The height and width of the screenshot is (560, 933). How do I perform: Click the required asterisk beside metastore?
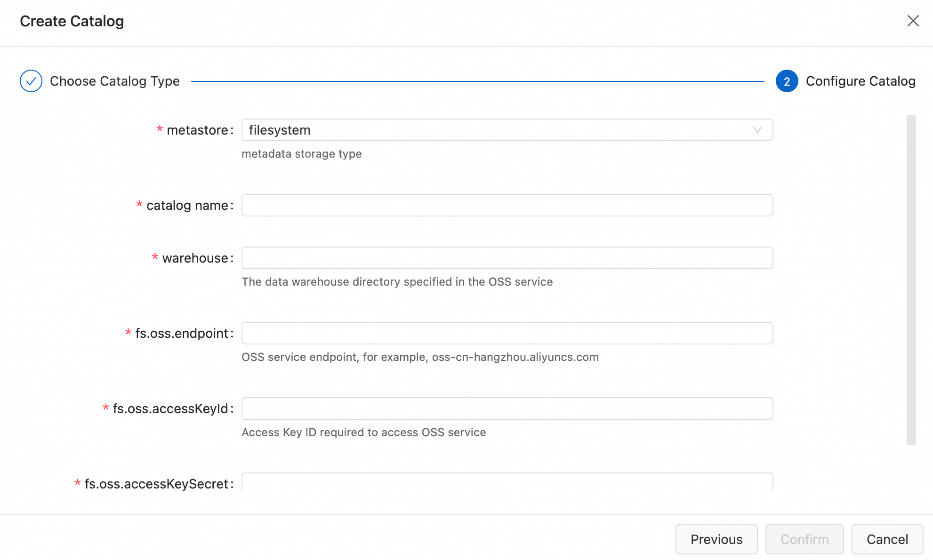pos(160,130)
